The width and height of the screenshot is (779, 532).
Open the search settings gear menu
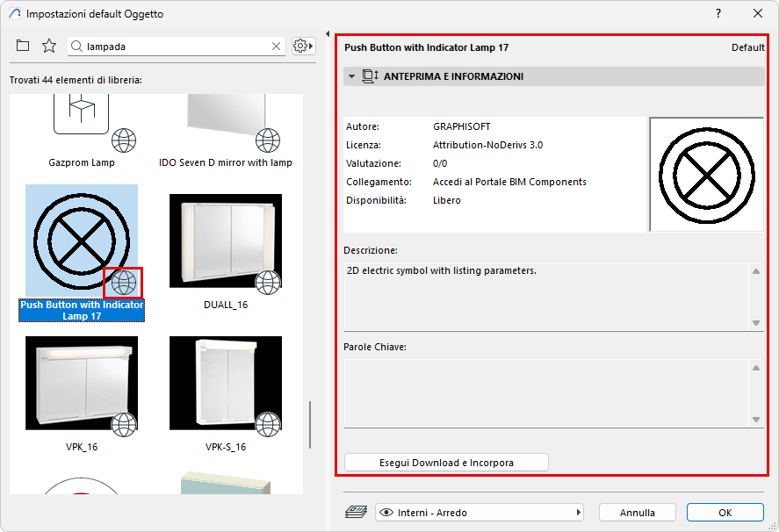pos(303,47)
